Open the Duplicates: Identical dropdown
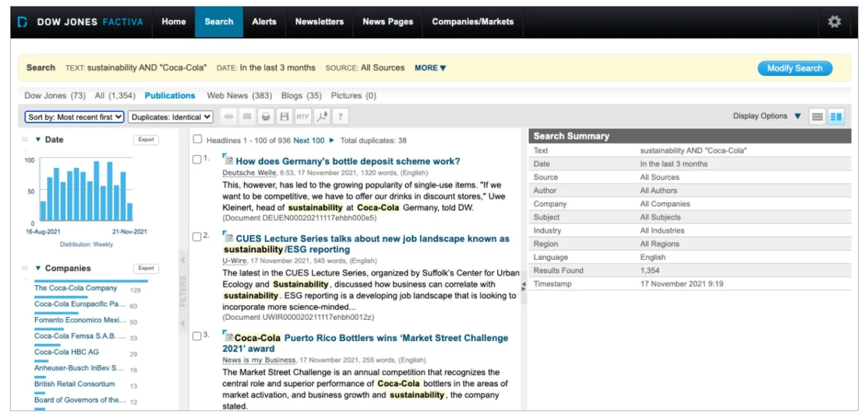This screenshot has height=417, width=868. (170, 117)
